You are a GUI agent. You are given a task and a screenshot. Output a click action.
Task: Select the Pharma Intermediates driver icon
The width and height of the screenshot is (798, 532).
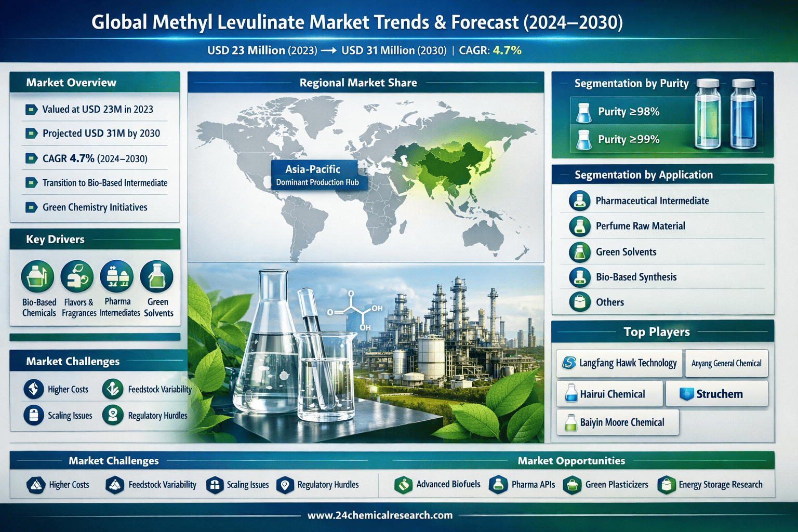tap(117, 277)
